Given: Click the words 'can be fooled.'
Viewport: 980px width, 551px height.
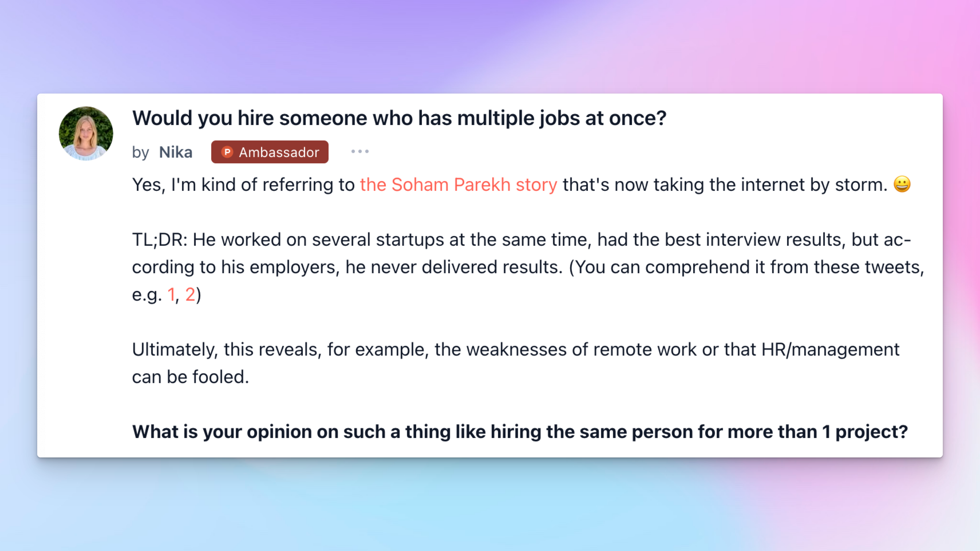Looking at the screenshot, I should pyautogui.click(x=191, y=377).
